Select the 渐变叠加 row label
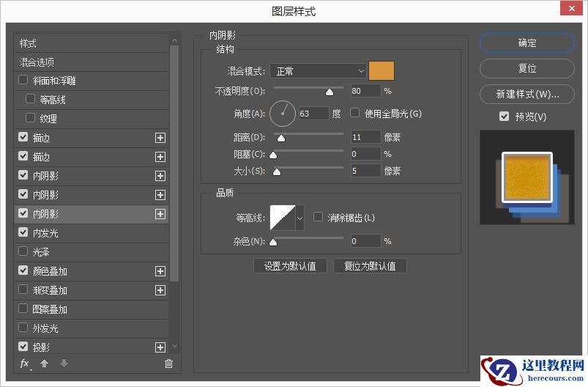588x387 pixels. pos(50,290)
